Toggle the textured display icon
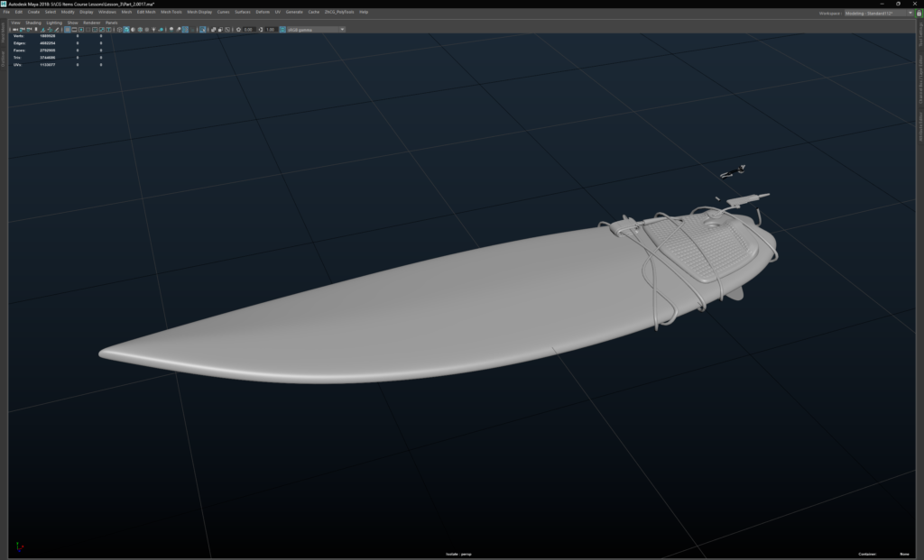 click(x=146, y=30)
